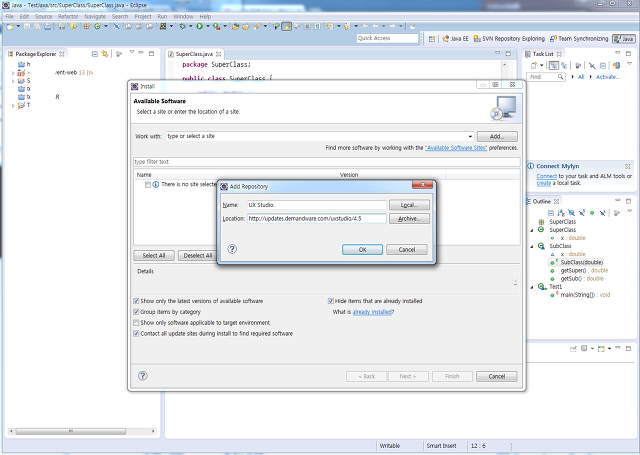This screenshot has height=455, width=640.
Task: Open the New wizard dropdown arrow
Action: tap(18, 27)
